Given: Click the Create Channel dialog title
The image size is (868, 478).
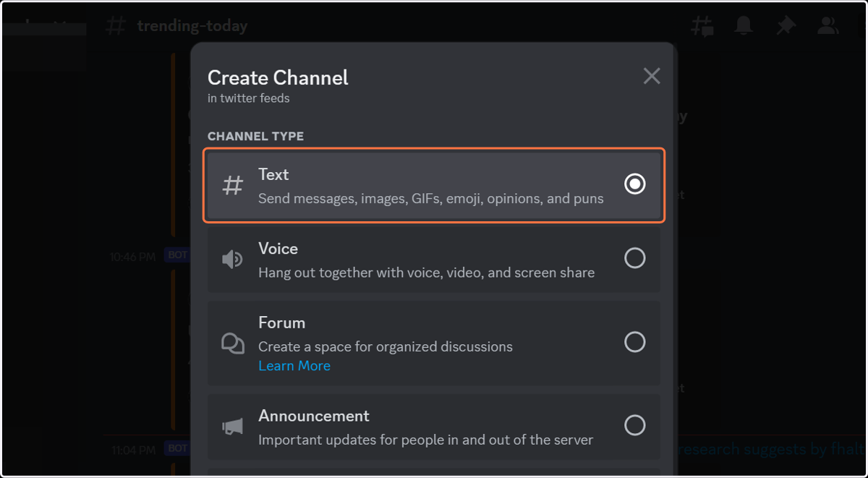Looking at the screenshot, I should click(278, 77).
